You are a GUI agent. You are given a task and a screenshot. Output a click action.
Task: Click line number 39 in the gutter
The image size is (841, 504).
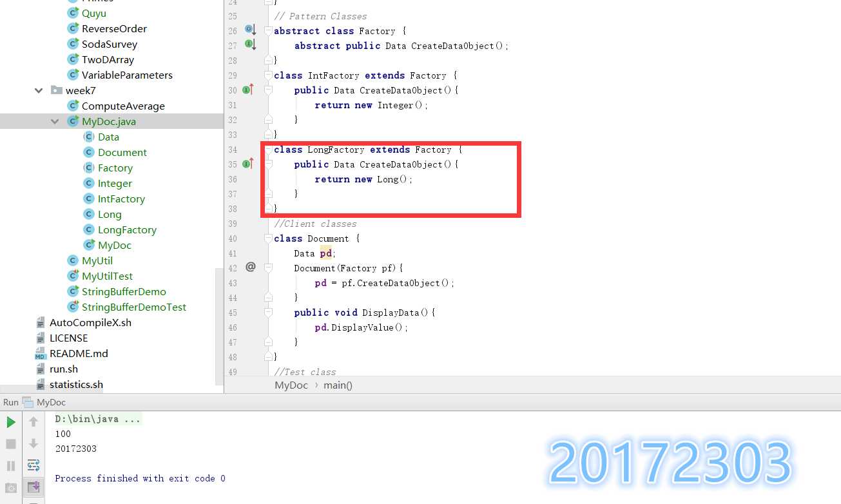pos(233,224)
